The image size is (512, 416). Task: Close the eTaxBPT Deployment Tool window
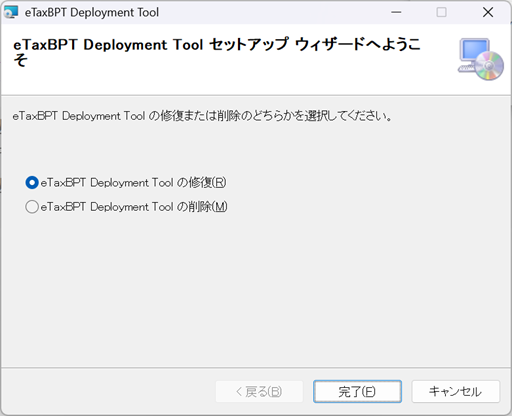[x=488, y=12]
